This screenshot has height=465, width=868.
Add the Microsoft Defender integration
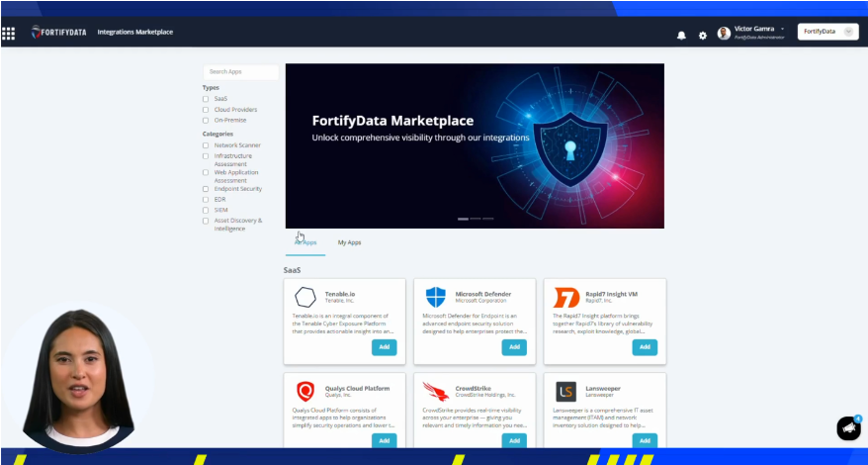(x=514, y=347)
